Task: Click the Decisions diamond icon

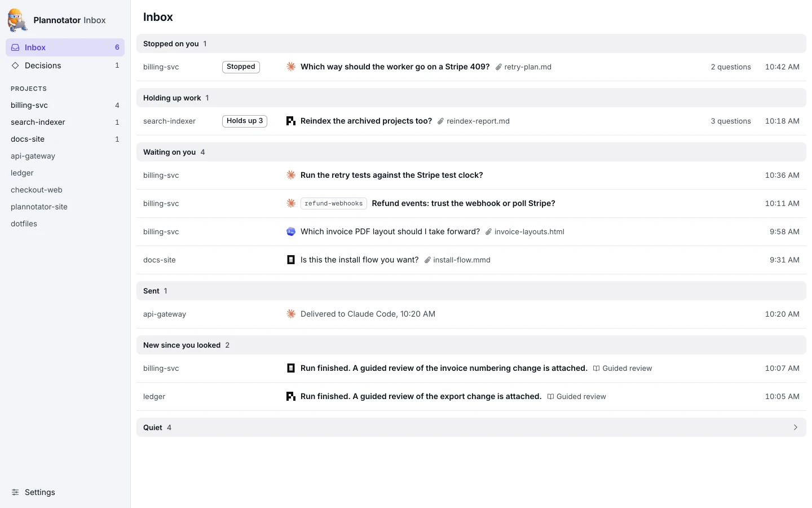Action: (15, 65)
